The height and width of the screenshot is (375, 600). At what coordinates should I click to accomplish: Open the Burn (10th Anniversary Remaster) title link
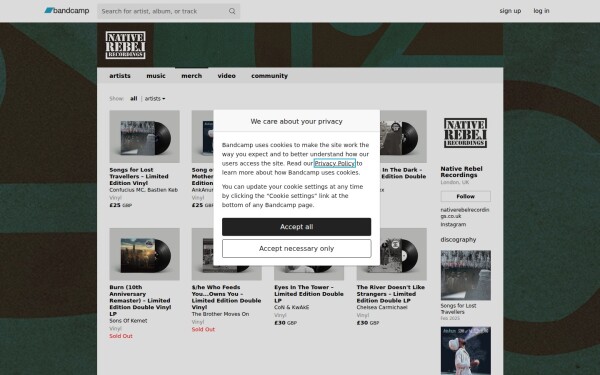(x=140, y=301)
